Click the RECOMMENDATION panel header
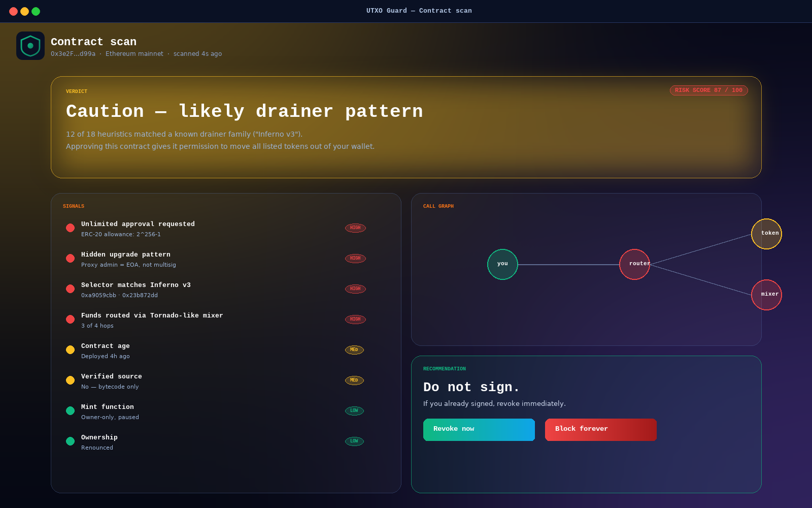 [x=445, y=369]
